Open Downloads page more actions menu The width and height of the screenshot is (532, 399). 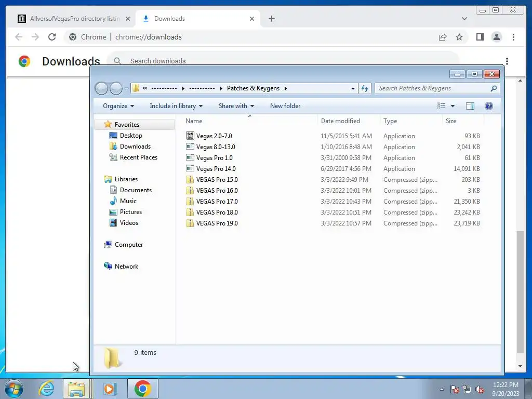pyautogui.click(x=507, y=61)
